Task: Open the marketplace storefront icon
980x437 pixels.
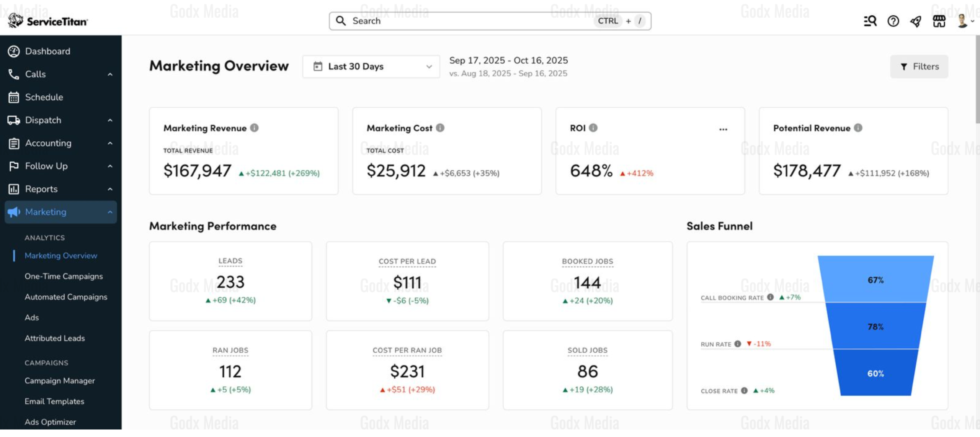Action: (939, 21)
